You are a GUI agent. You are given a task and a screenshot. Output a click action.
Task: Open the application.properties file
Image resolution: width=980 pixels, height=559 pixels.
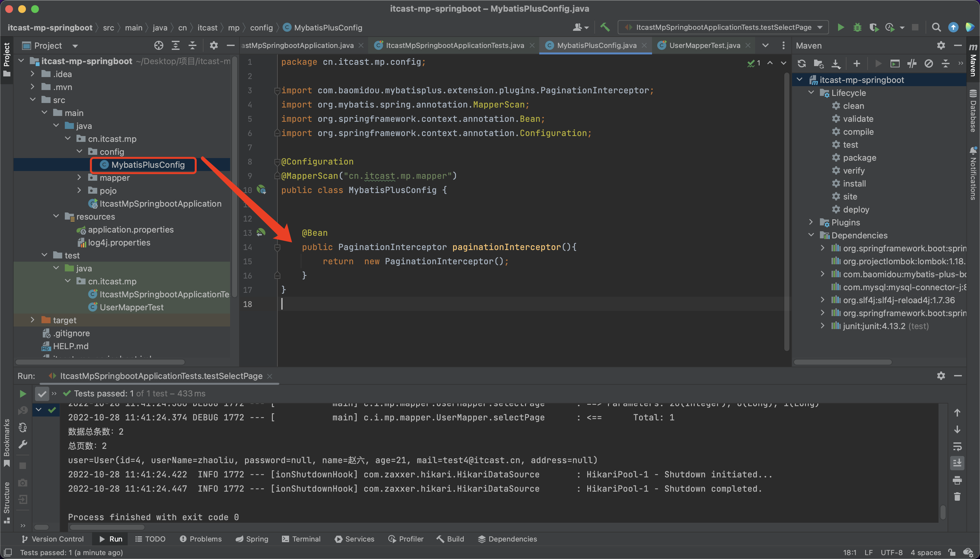tap(130, 230)
